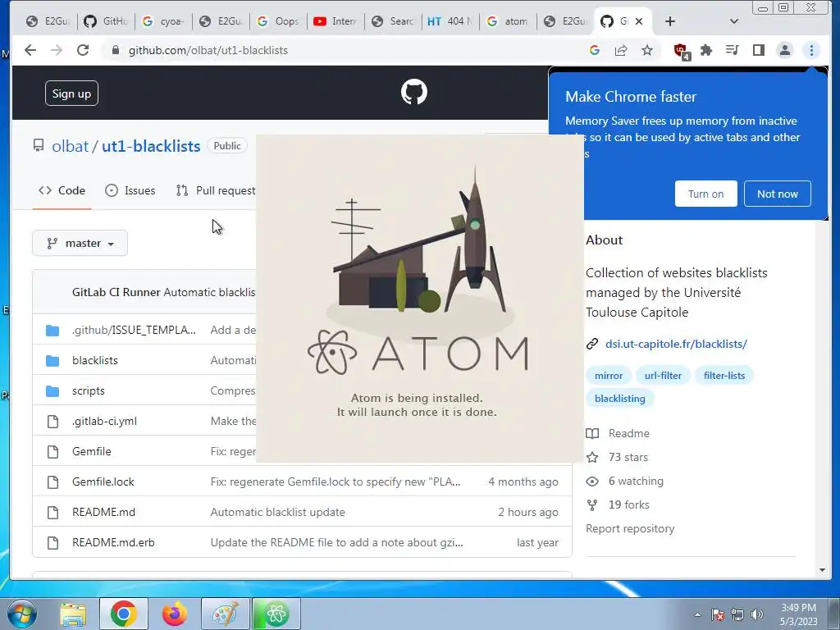This screenshot has height=630, width=840.
Task: Open the blacklists folder
Action: pyautogui.click(x=95, y=361)
